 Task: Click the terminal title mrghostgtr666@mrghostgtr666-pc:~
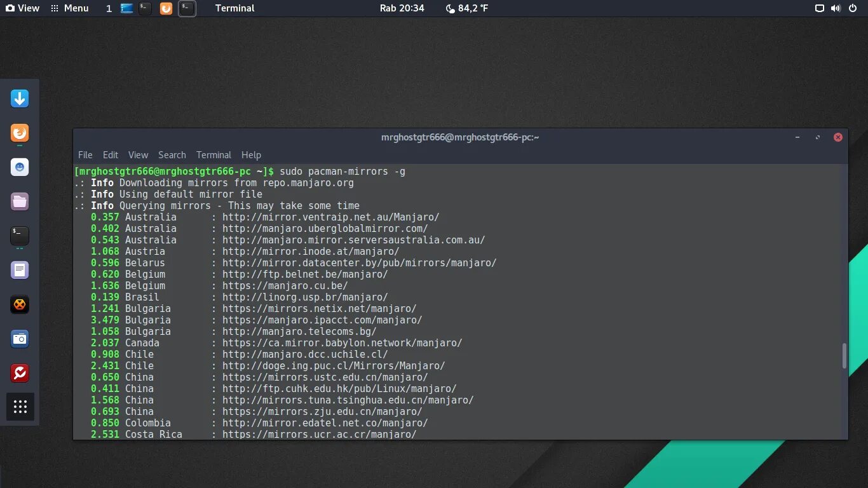click(x=460, y=137)
